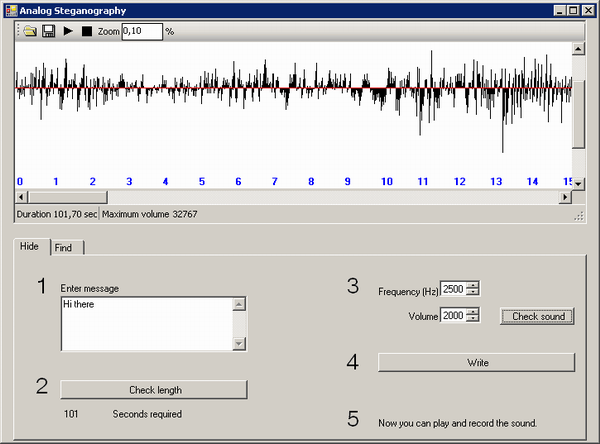600x444 pixels.
Task: Increase the Volume spinner value
Action: coord(473,312)
